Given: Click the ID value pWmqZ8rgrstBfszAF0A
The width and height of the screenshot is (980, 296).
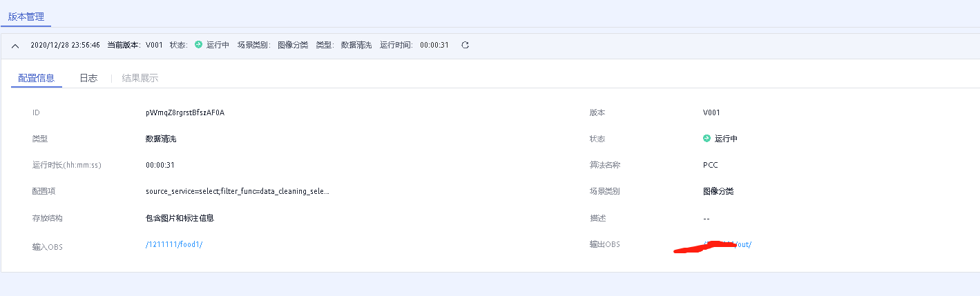Looking at the screenshot, I should click(184, 112).
